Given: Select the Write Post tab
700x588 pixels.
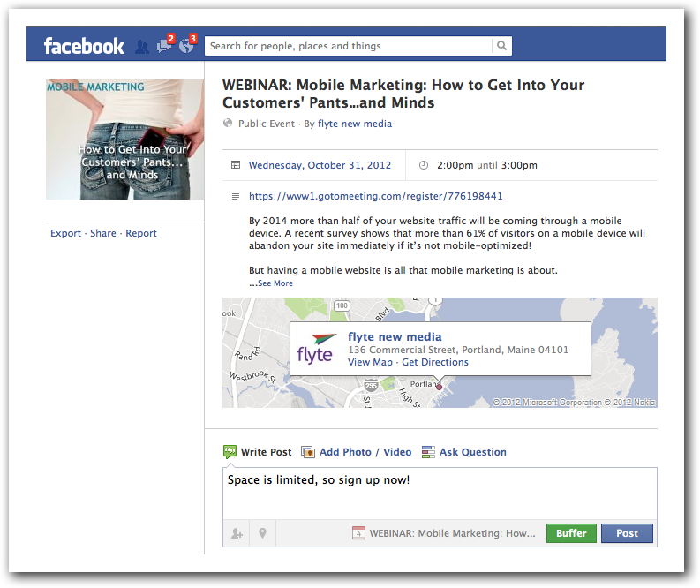Looking at the screenshot, I should tap(258, 452).
